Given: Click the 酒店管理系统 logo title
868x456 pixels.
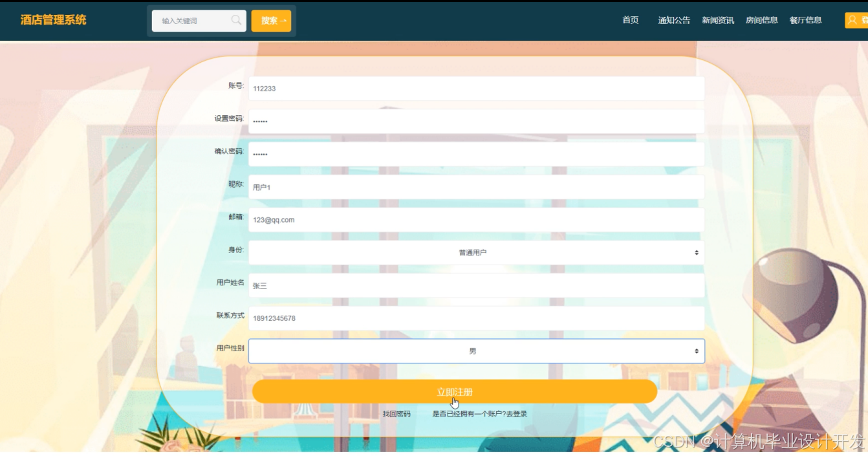Looking at the screenshot, I should click(x=53, y=20).
